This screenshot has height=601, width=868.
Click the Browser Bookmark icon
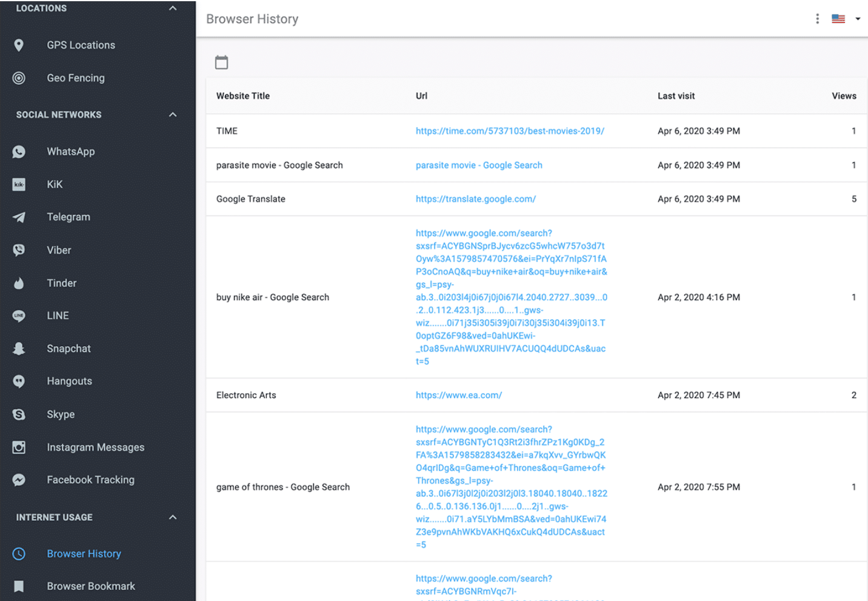coord(19,586)
